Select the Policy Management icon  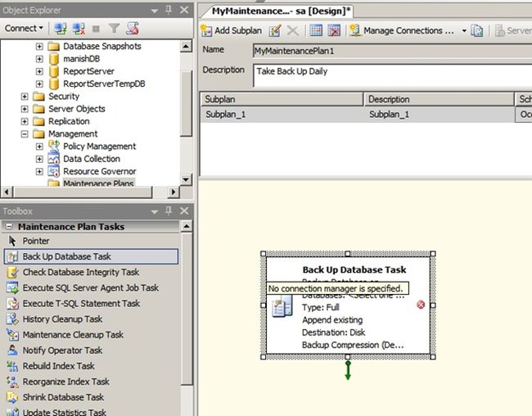click(53, 146)
